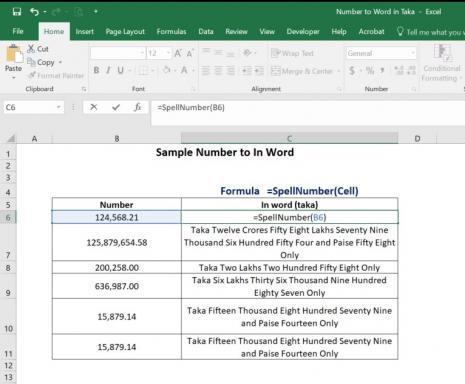The image size is (465, 384).
Task: Click the Decrease Decimal icon
Action: [411, 71]
